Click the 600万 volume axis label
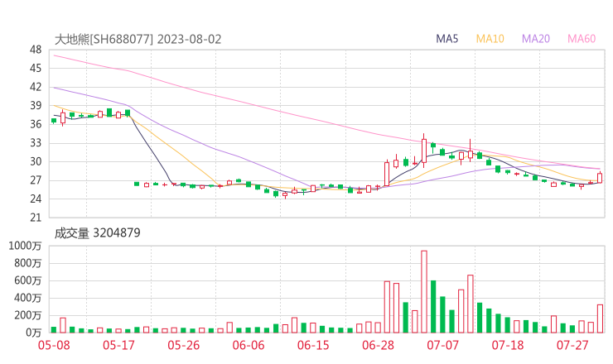 click(x=28, y=280)
